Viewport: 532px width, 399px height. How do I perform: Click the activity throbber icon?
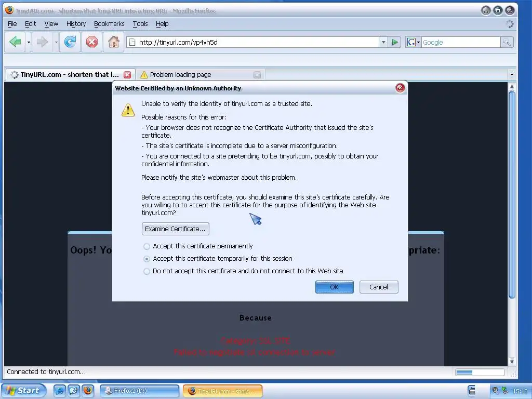pyautogui.click(x=510, y=24)
